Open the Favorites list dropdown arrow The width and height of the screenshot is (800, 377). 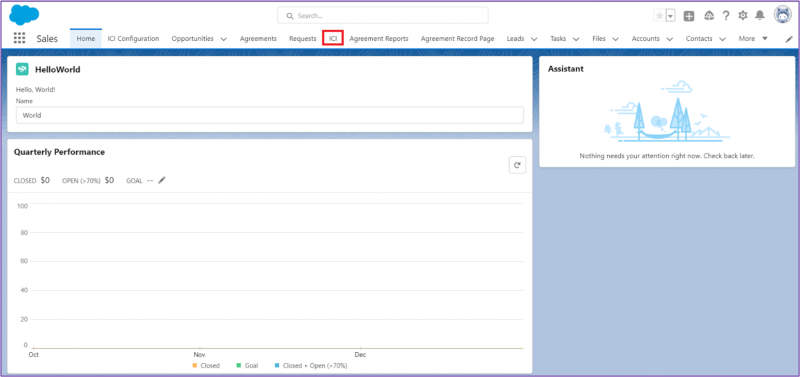coord(670,16)
